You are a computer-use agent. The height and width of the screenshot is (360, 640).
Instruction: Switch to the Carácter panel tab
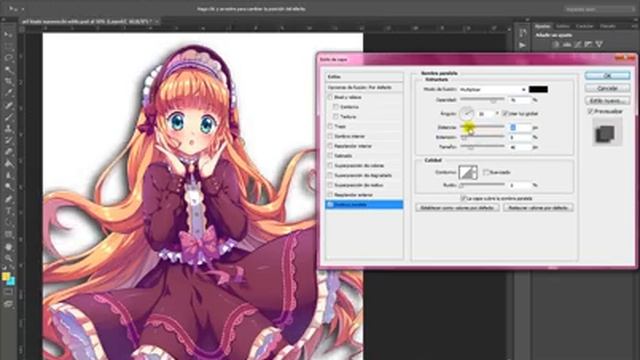coord(584,26)
